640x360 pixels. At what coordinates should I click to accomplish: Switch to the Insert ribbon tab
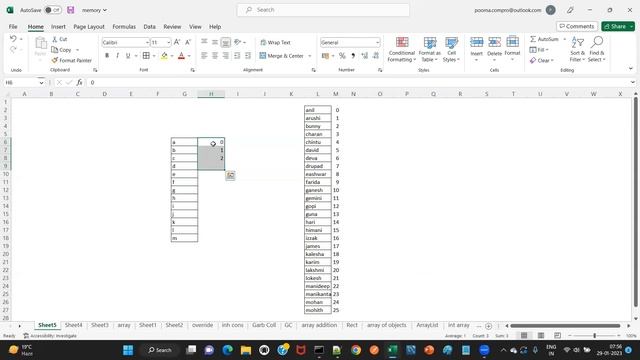(x=58, y=27)
